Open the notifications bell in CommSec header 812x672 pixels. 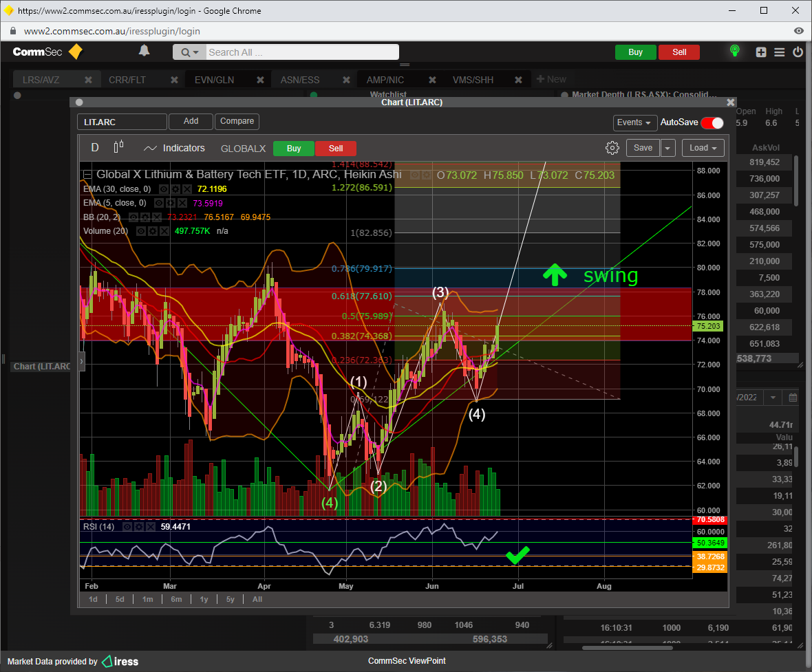click(144, 51)
